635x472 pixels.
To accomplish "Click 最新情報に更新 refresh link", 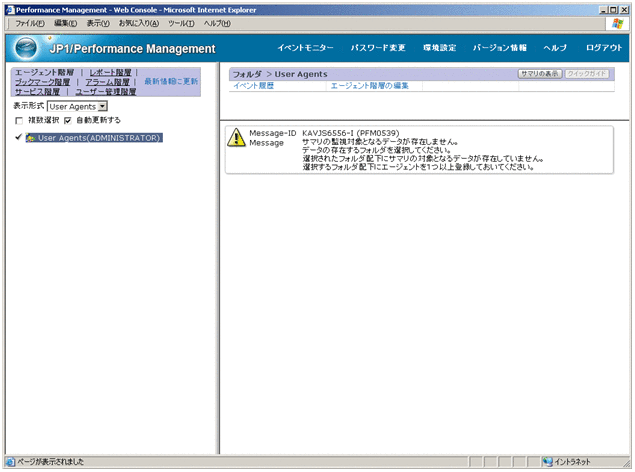I will click(x=171, y=81).
